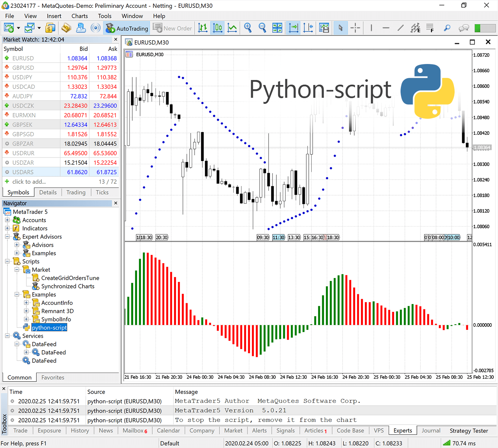498x448 pixels.
Task: Draw a trendline with the diagonal line tool
Action: tap(401, 28)
